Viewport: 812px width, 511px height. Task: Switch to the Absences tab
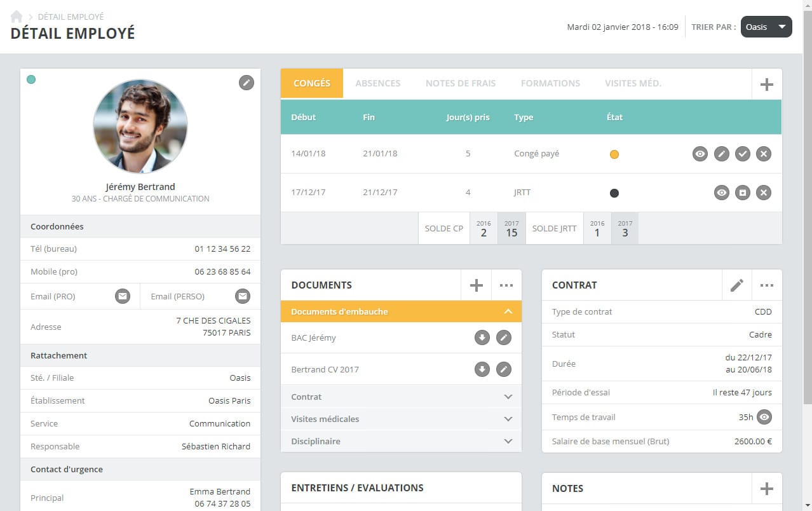click(378, 83)
